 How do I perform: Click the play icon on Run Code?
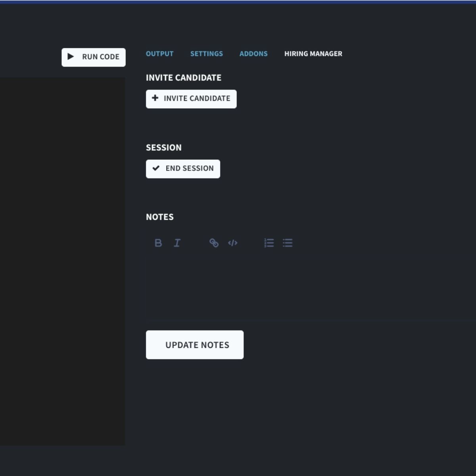(x=71, y=57)
